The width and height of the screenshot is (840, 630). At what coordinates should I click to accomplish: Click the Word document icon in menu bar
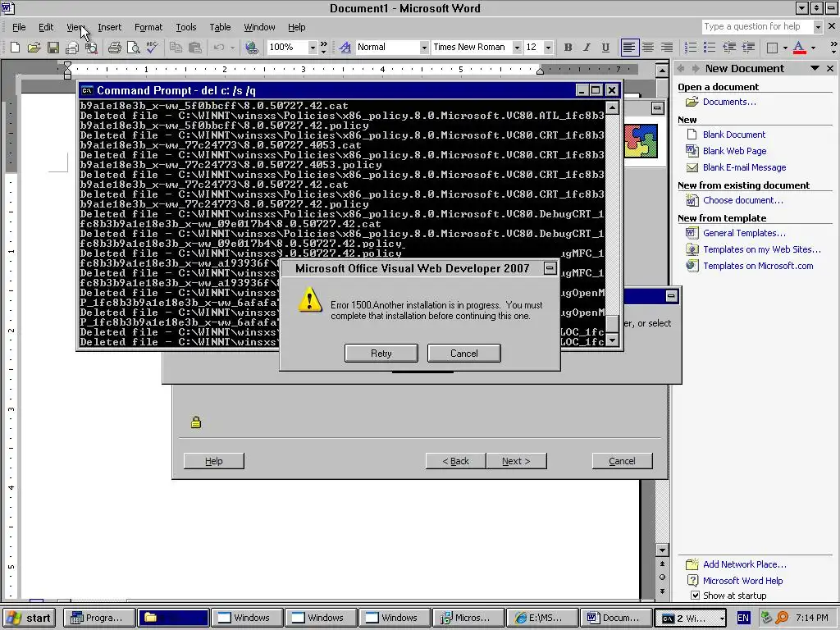pos(8,8)
